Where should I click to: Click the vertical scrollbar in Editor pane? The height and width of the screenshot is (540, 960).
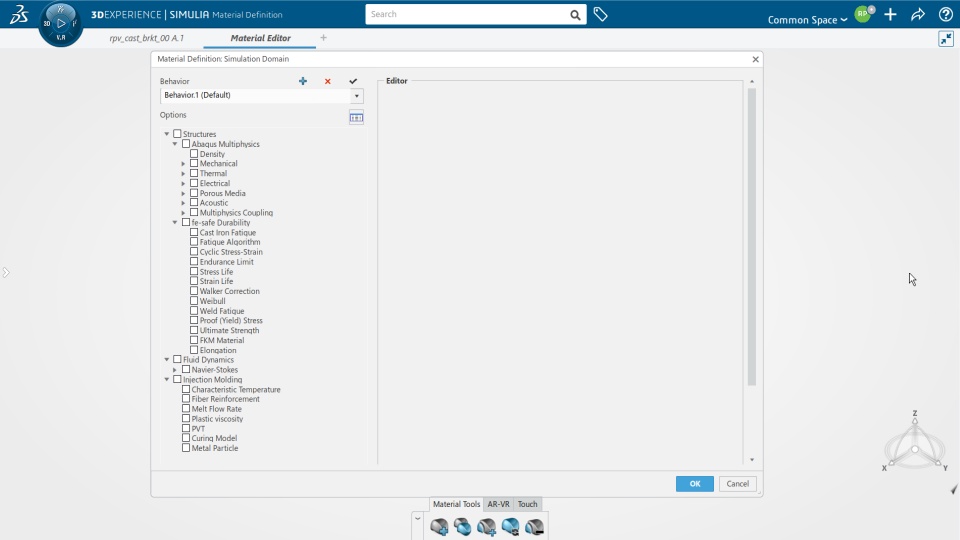(x=752, y=237)
